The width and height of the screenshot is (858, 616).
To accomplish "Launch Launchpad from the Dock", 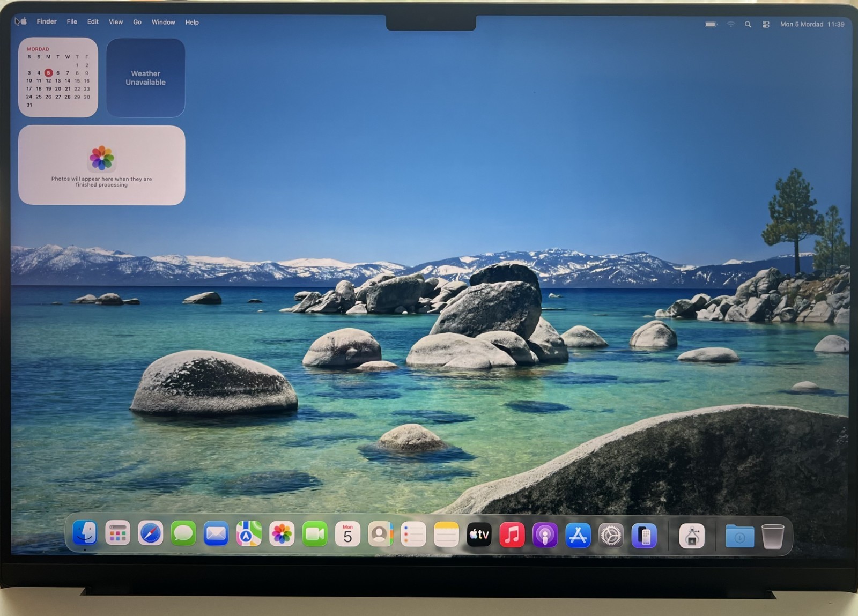I will click(117, 534).
